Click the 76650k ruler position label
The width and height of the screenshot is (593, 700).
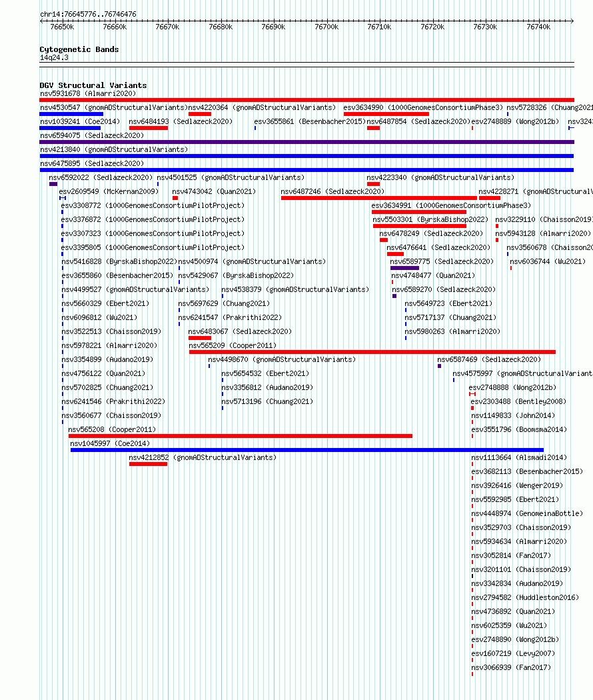[x=62, y=27]
